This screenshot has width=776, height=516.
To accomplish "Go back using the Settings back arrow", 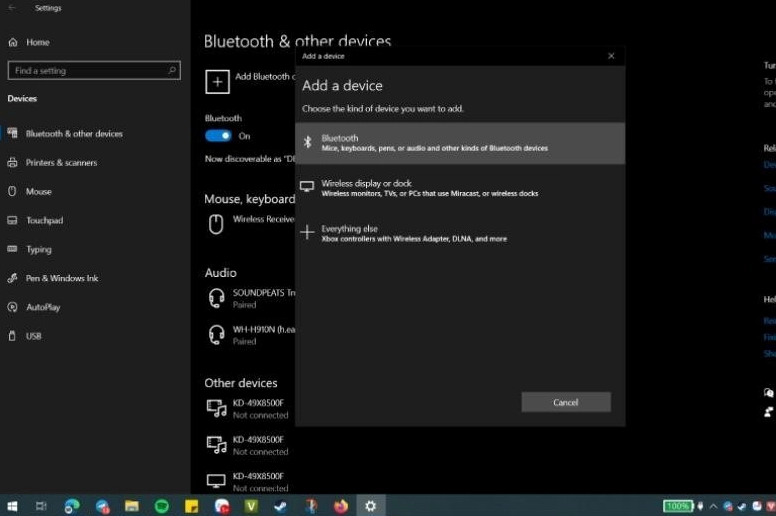I will [x=12, y=8].
